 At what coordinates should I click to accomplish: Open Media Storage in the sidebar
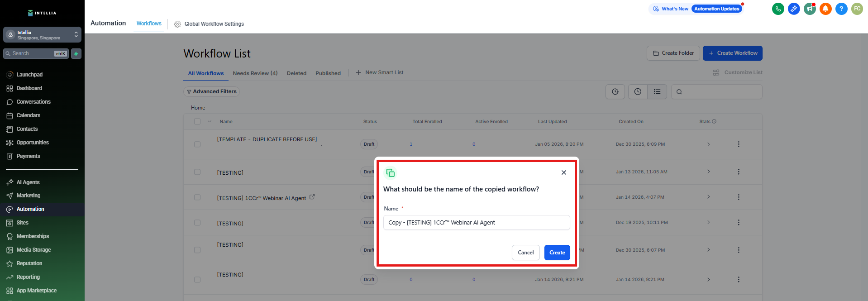tap(33, 250)
